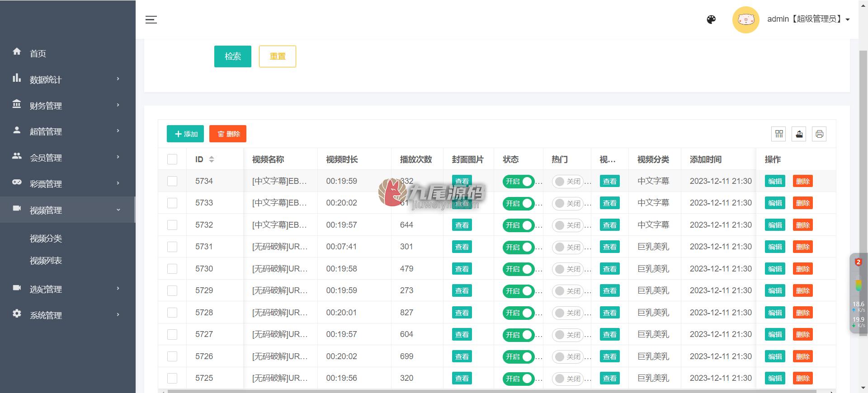Check the checkbox for row 5728
The image size is (868, 393).
coord(172,313)
